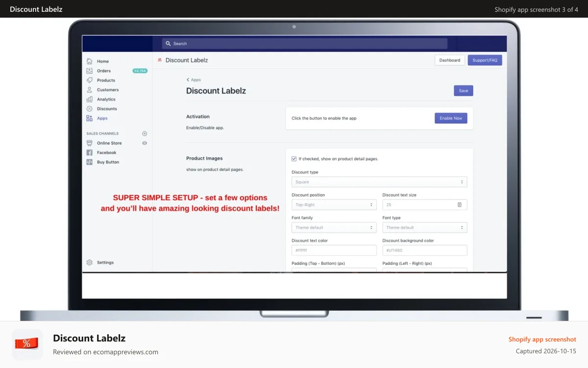Click the Dashboard button
This screenshot has width=588, height=368.
[450, 60]
